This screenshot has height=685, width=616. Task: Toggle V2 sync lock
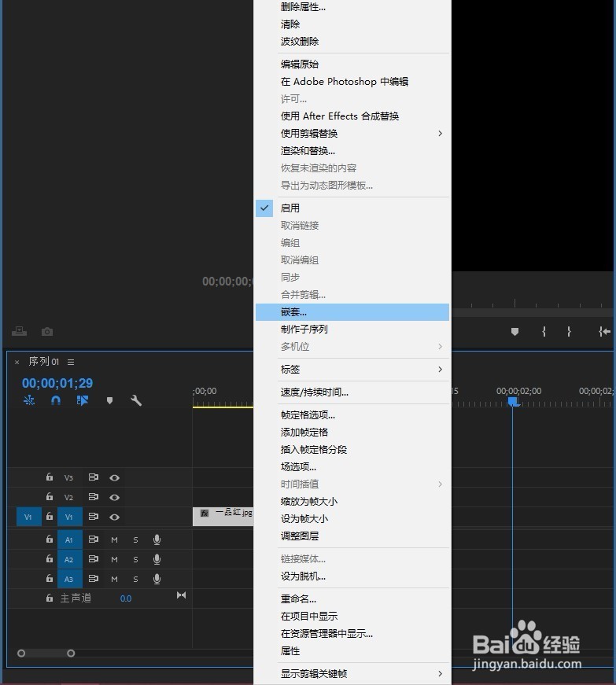coord(94,497)
